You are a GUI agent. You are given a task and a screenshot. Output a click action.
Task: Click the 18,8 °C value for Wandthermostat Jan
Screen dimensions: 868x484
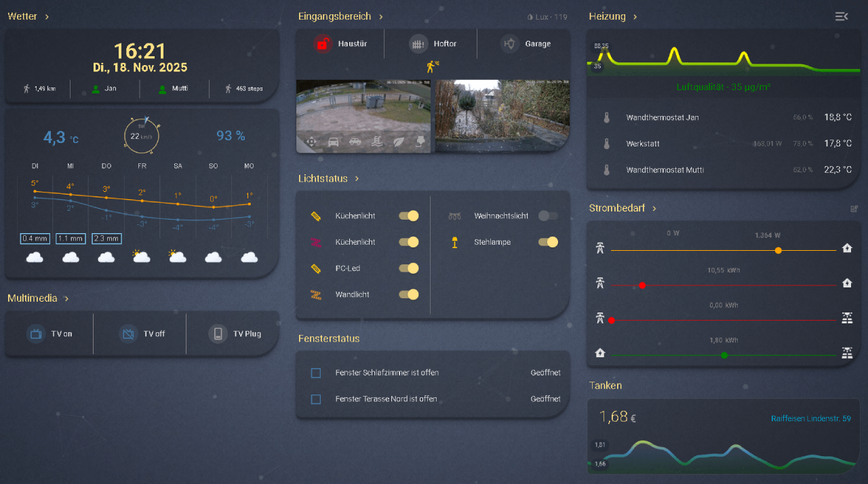tap(837, 117)
